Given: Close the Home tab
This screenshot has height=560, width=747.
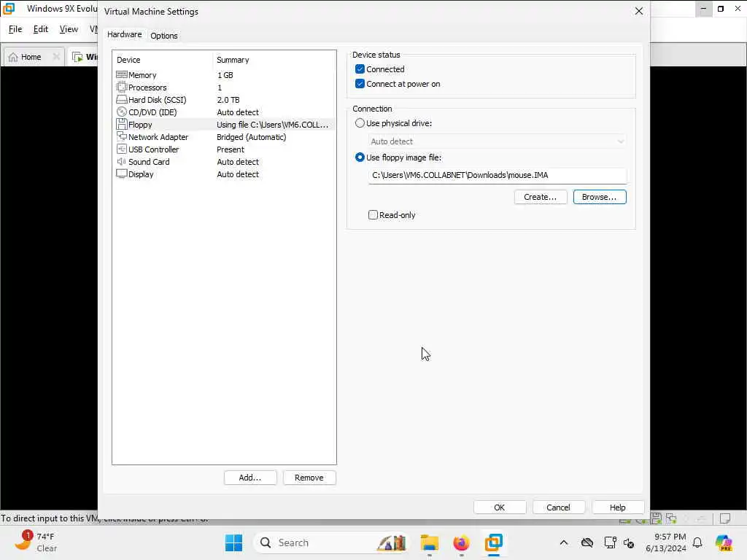Looking at the screenshot, I should [x=56, y=57].
